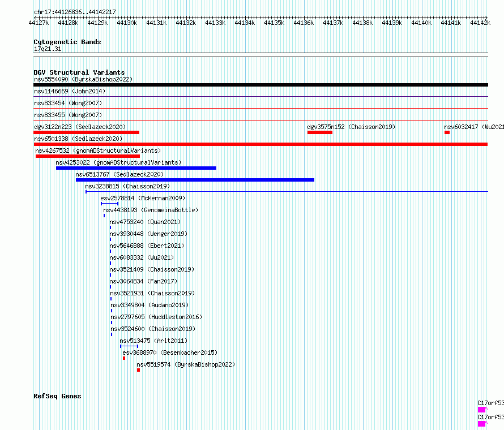Viewport: 504px width, 430px height.
Task: Click nsv3521931 (Chaisson2019) label
Action: tap(153, 293)
